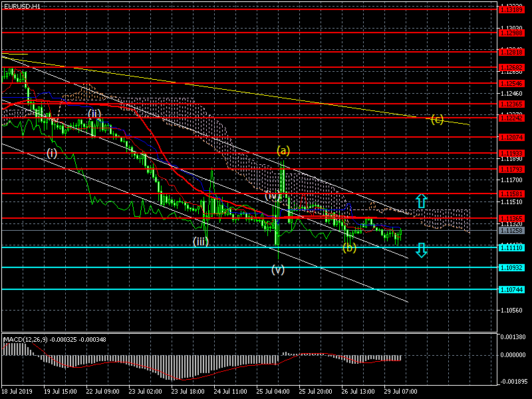
Task: Click the 1.11510 price axis label
Action: pos(511,202)
